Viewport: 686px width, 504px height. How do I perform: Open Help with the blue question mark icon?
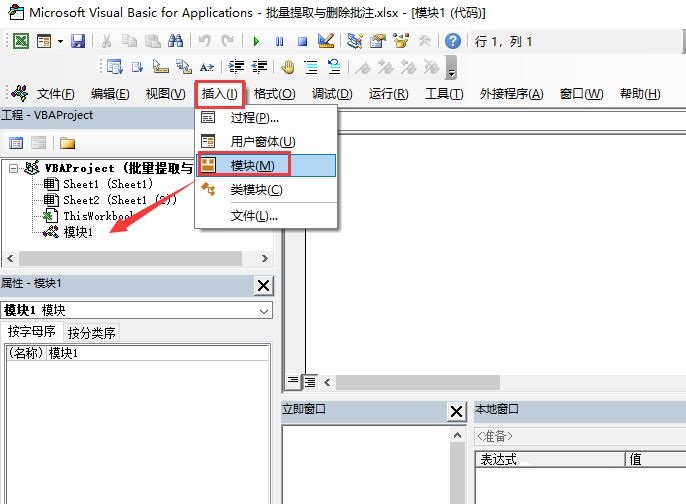tap(453, 41)
